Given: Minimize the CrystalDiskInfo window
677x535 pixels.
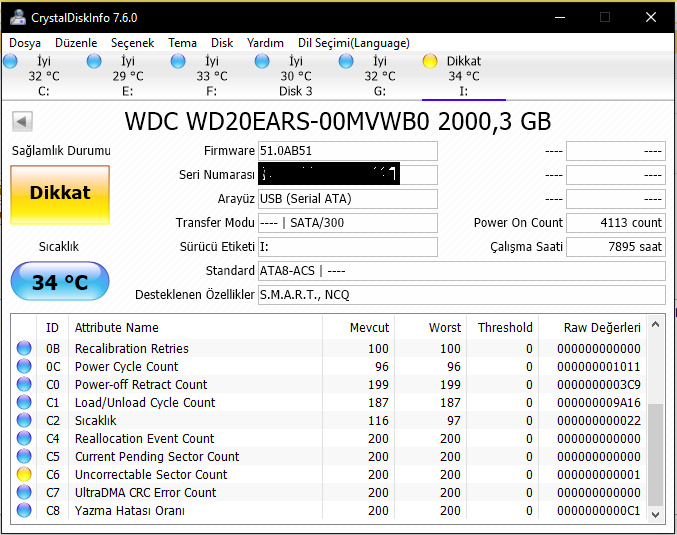Looking at the screenshot, I should point(560,17).
